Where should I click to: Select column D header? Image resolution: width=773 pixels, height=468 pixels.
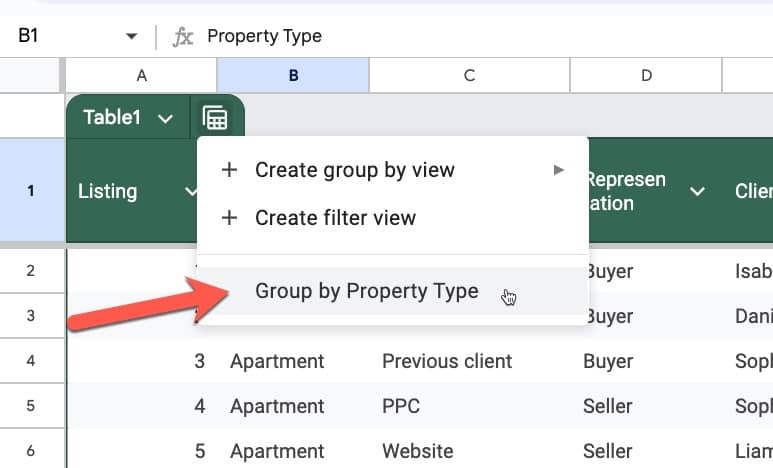click(x=646, y=75)
